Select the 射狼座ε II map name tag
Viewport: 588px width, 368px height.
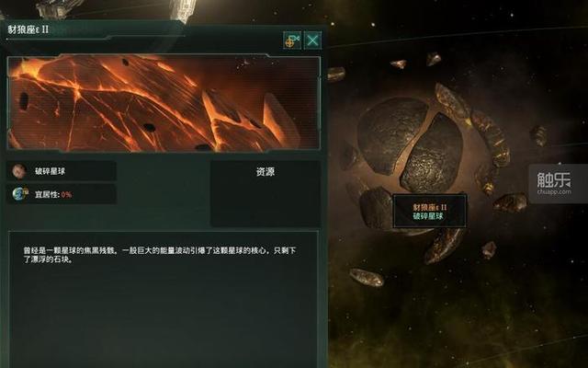430,212
